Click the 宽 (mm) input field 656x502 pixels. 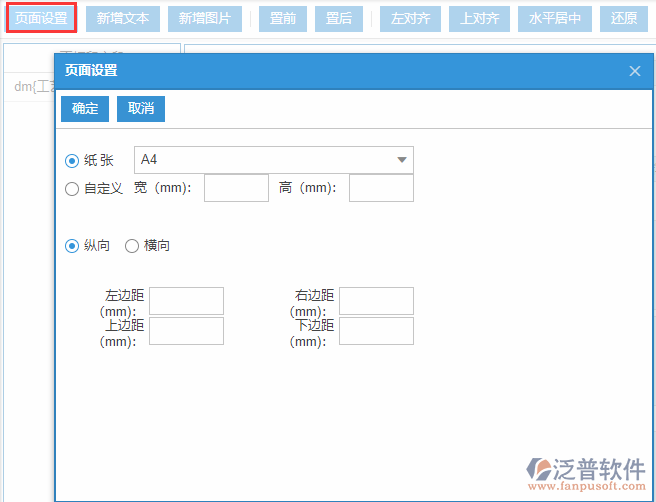pyautogui.click(x=236, y=188)
